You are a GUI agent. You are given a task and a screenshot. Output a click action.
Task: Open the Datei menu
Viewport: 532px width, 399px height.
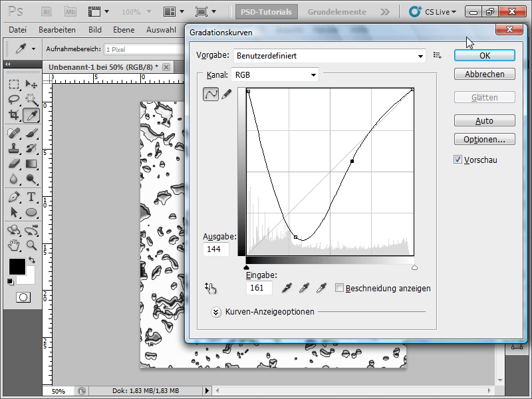click(17, 30)
